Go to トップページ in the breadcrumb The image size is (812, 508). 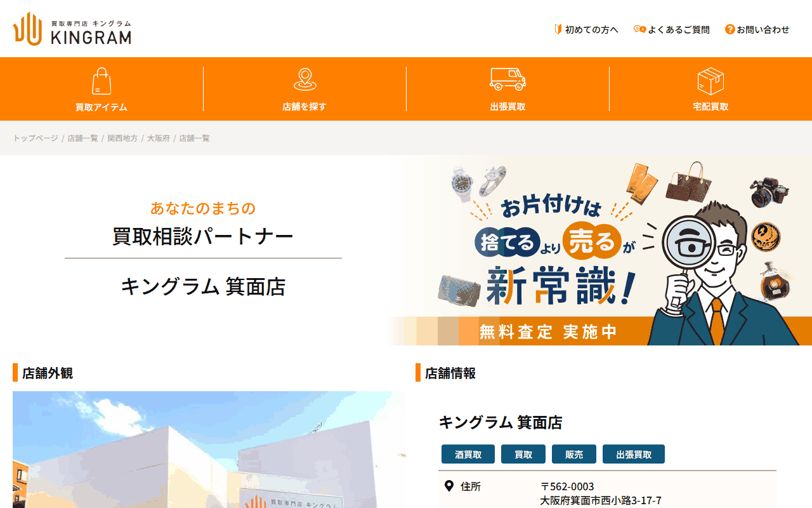click(36, 138)
